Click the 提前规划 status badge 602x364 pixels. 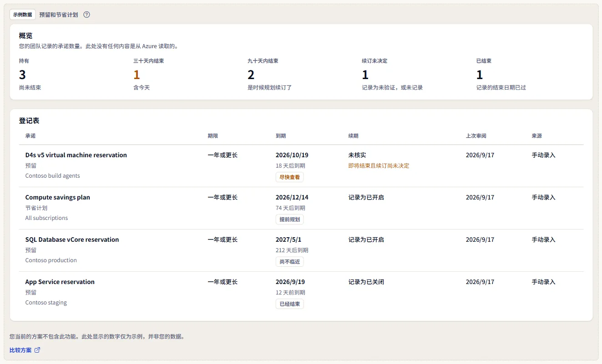click(289, 219)
